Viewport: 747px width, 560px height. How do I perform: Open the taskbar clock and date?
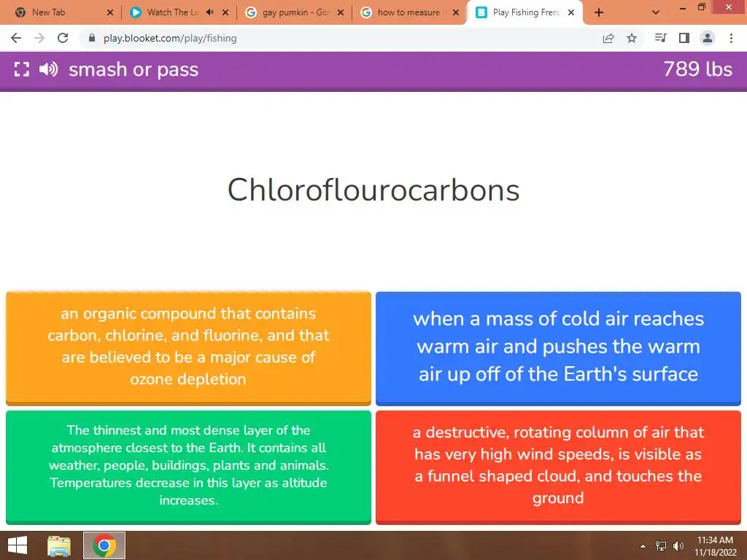click(x=715, y=546)
